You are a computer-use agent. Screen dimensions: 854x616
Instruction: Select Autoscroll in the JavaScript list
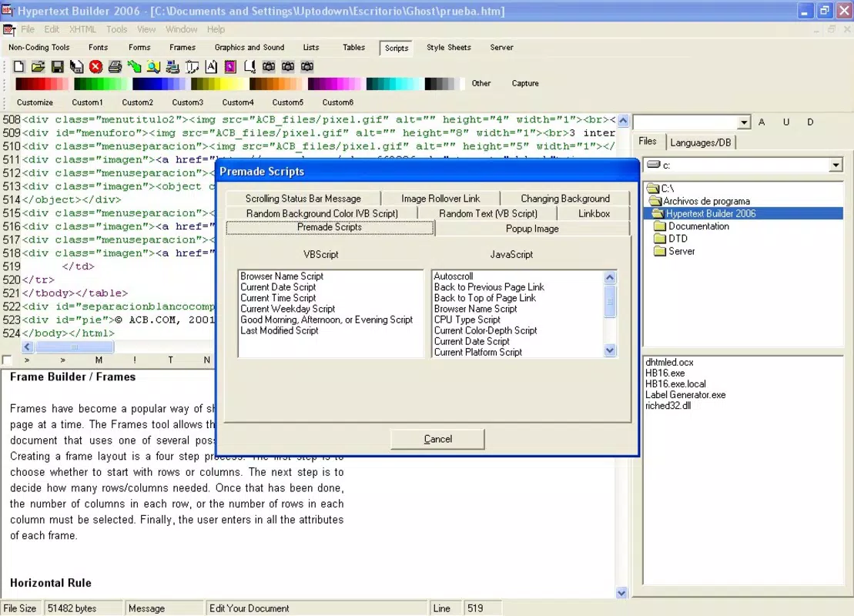click(453, 276)
